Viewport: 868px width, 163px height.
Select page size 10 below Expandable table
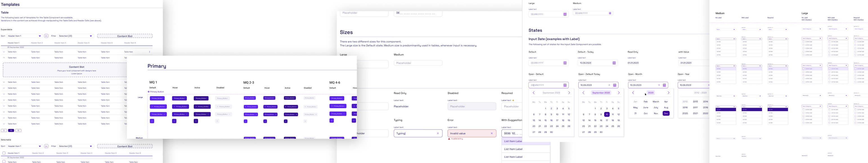11,130
